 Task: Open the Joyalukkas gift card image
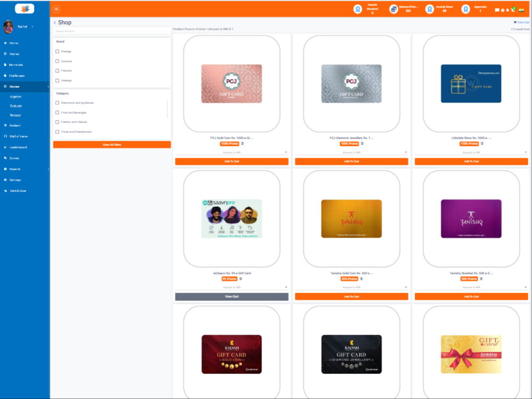(x=471, y=354)
